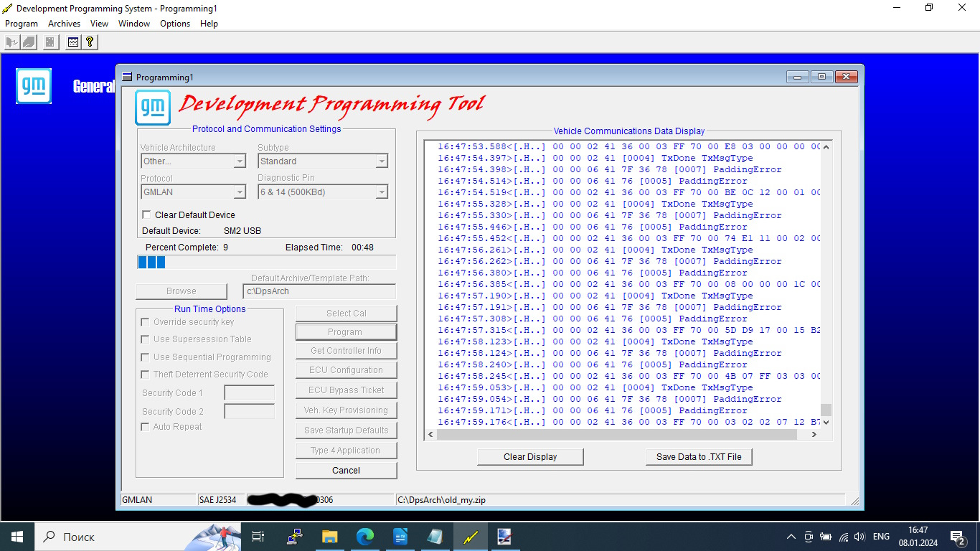Click the archive path field c:\DpsArch
980x551 pixels.
[x=319, y=291]
